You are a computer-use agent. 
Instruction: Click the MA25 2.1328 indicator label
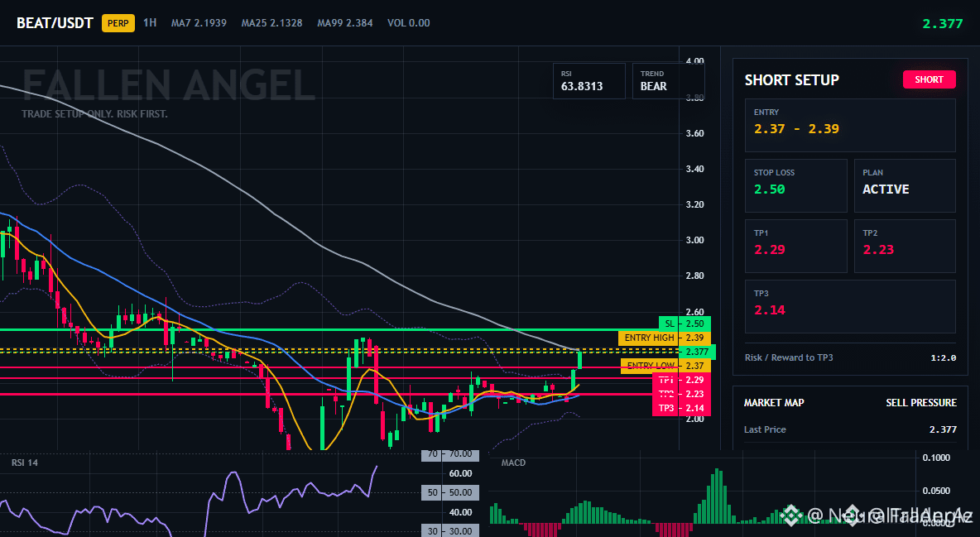coord(271,23)
